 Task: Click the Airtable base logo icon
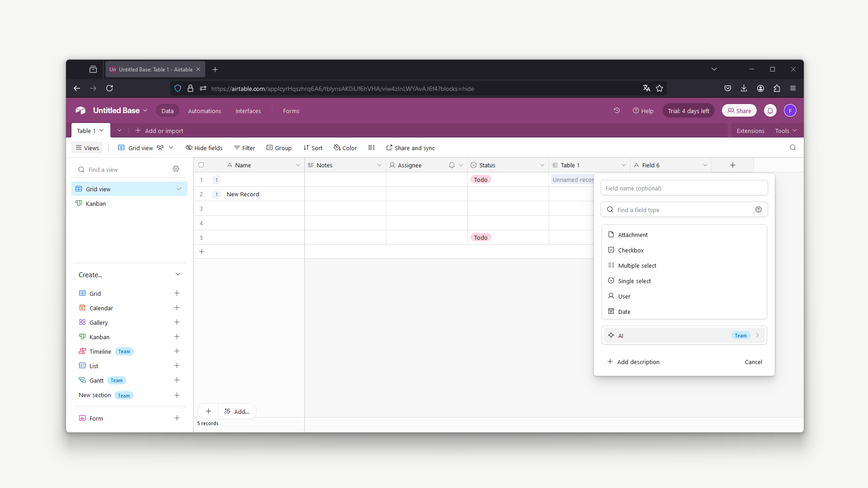pyautogui.click(x=81, y=110)
